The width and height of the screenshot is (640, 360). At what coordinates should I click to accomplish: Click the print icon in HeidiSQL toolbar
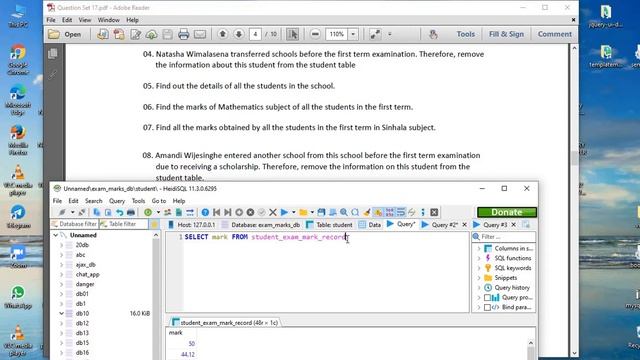click(131, 212)
